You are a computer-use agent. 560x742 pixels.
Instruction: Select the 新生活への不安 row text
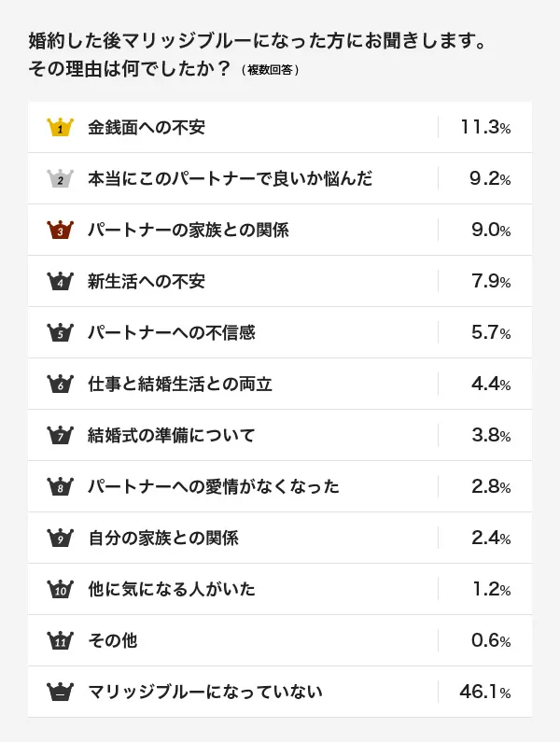pyautogui.click(x=147, y=282)
